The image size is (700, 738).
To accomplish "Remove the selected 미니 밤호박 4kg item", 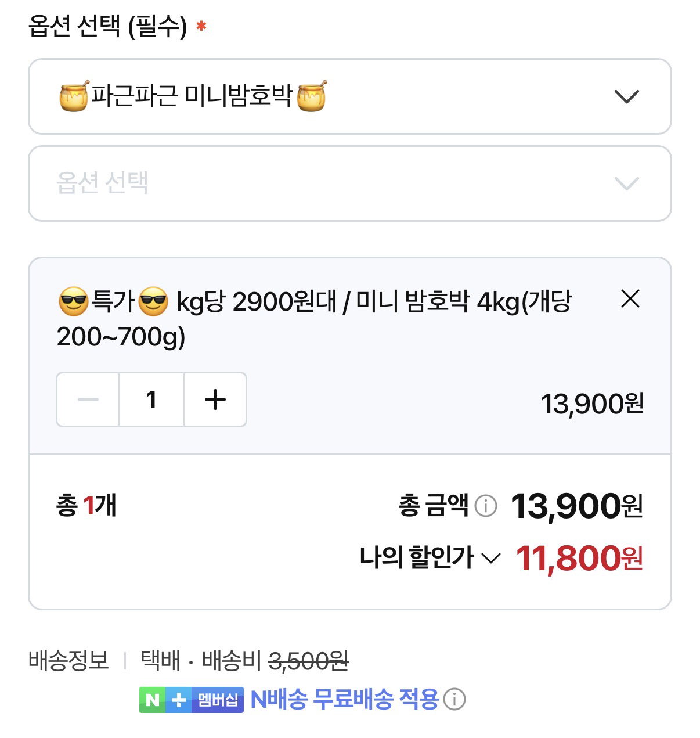I will [x=630, y=299].
